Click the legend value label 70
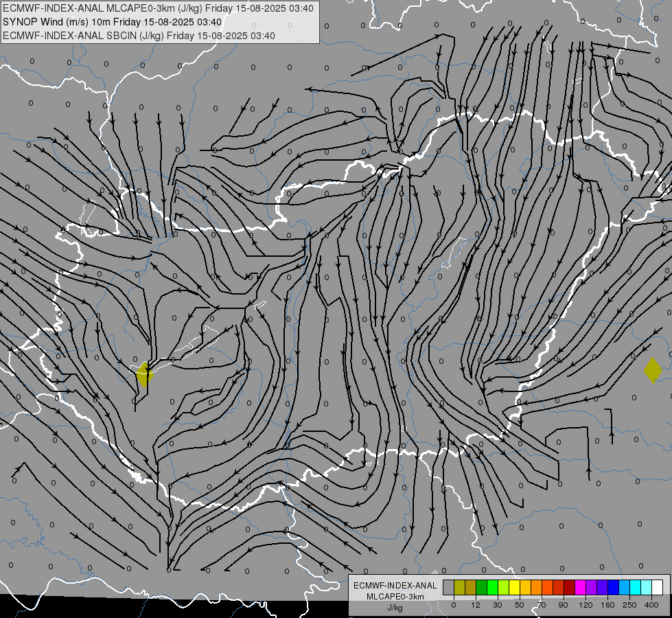This screenshot has width=672, height=618. [542, 605]
